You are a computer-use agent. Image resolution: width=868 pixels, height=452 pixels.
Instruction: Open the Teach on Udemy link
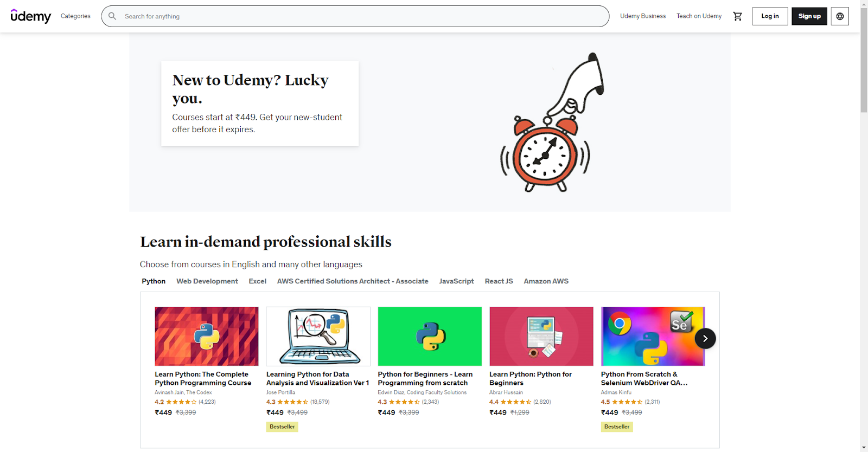coord(699,16)
